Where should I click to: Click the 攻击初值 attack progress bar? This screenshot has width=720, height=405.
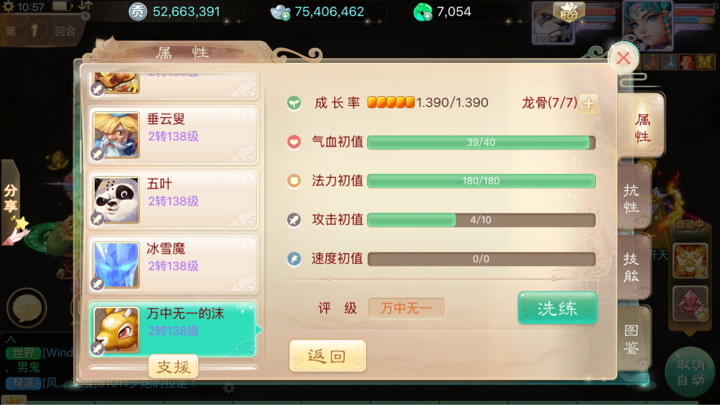pos(481,220)
